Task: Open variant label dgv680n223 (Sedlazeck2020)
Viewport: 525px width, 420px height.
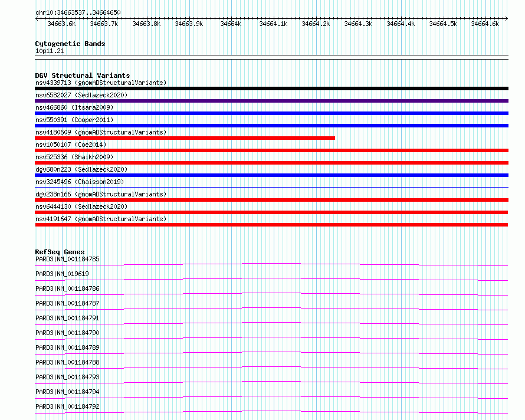Action: pos(81,169)
